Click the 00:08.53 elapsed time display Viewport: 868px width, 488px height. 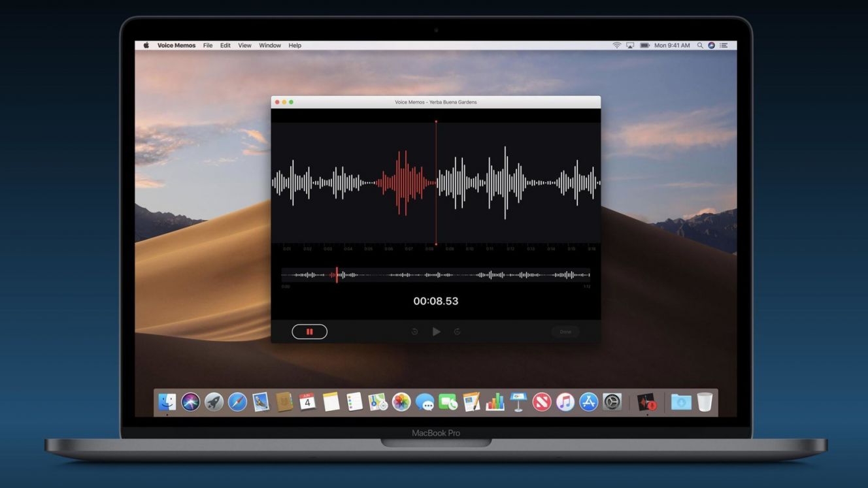point(436,301)
